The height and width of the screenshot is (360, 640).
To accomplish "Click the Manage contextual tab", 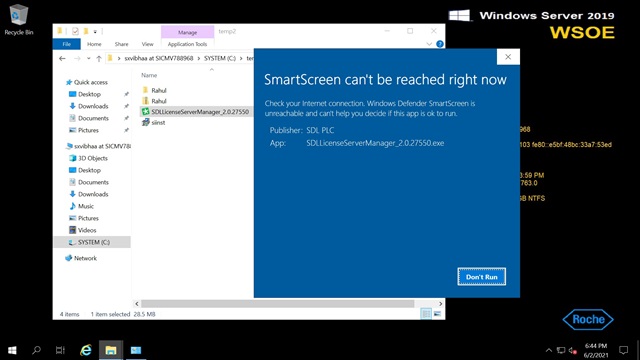I will click(x=187, y=32).
